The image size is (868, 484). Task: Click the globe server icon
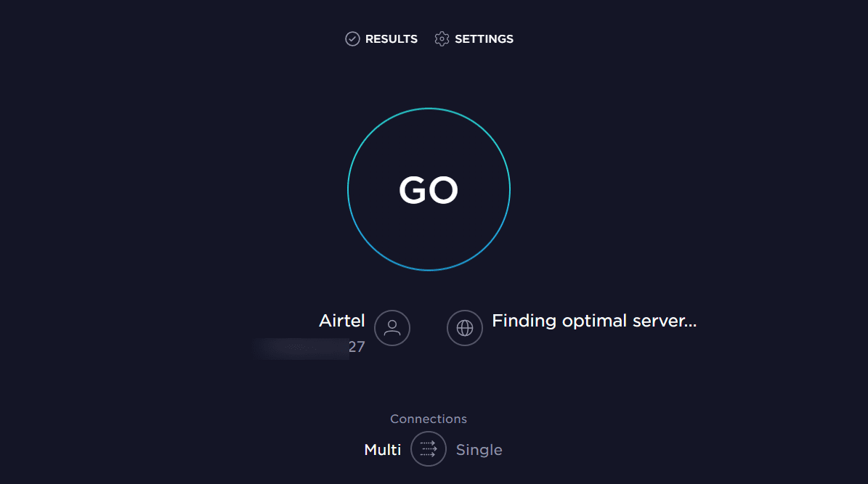pyautogui.click(x=464, y=328)
